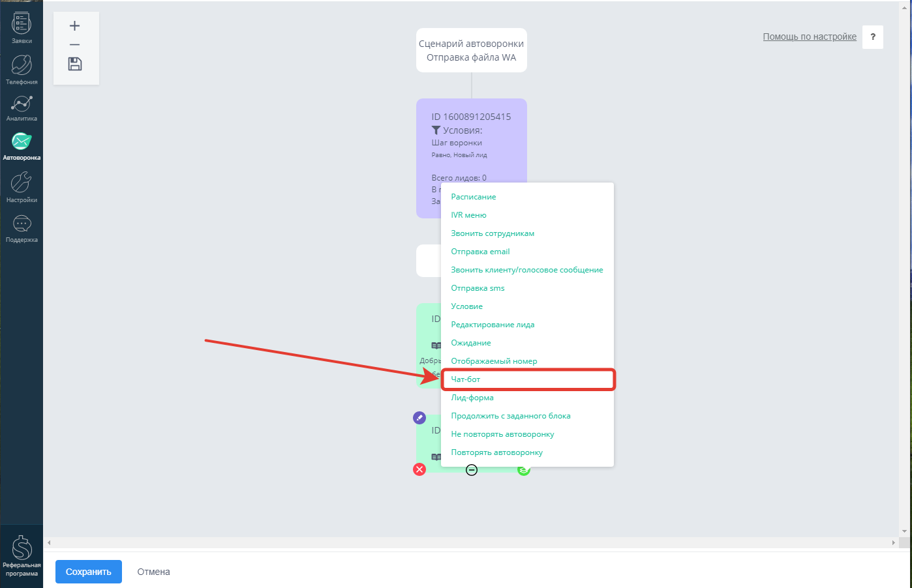Screen dimensions: 912x588
Task: Pick Звонить клиенту/голосовое сообщение option
Action: [527, 270]
